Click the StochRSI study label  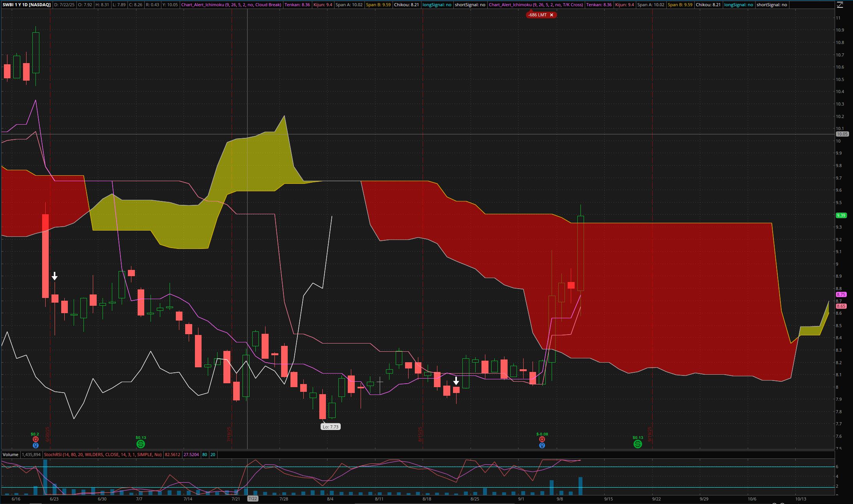pyautogui.click(x=103, y=455)
